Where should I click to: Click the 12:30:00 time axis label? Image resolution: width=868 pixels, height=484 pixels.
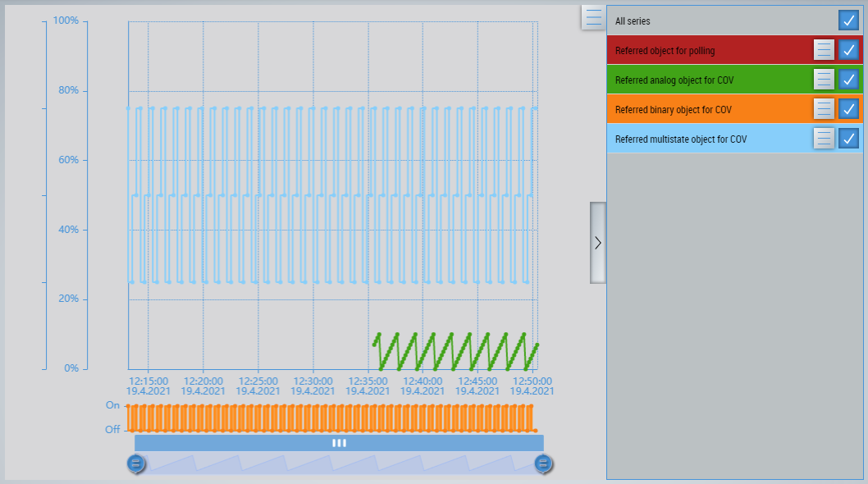(x=313, y=381)
